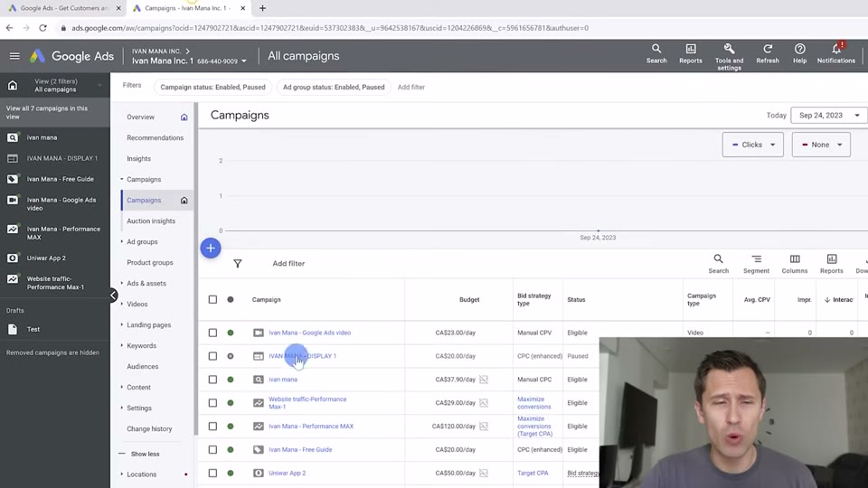Screen dimensions: 868x488
Task: Click Uniwar App 2 sidebar campaign icon
Action: pyautogui.click(x=12, y=258)
